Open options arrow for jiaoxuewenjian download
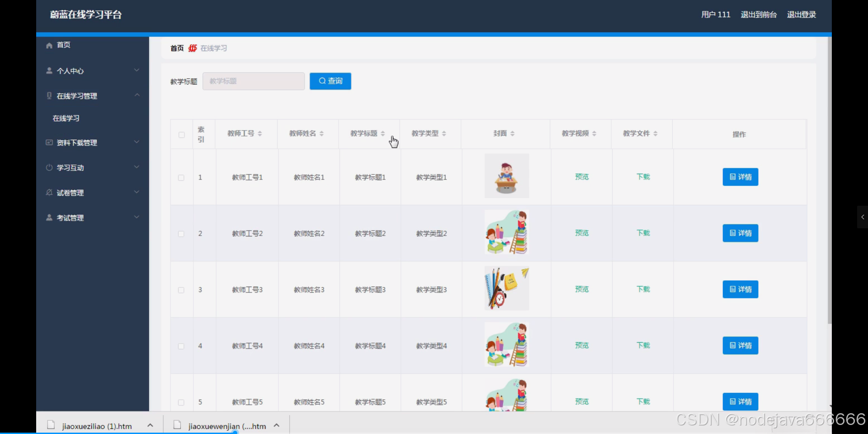The width and height of the screenshot is (868, 434). coord(277,425)
